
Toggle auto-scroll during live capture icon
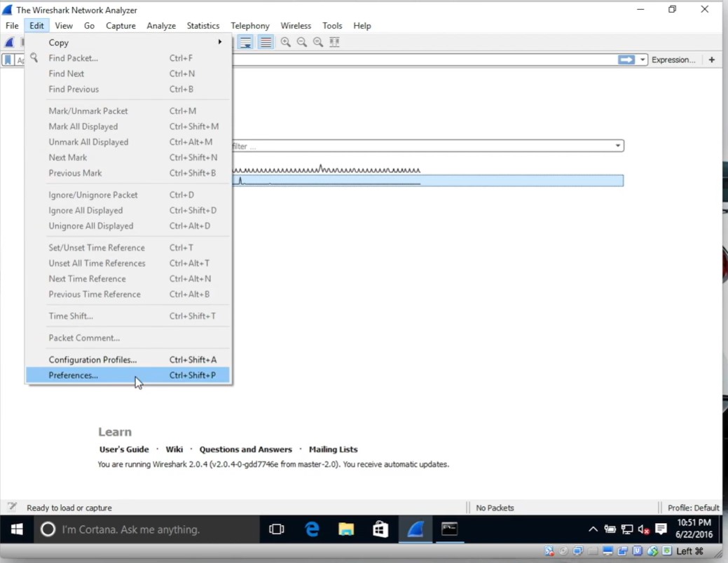245,42
